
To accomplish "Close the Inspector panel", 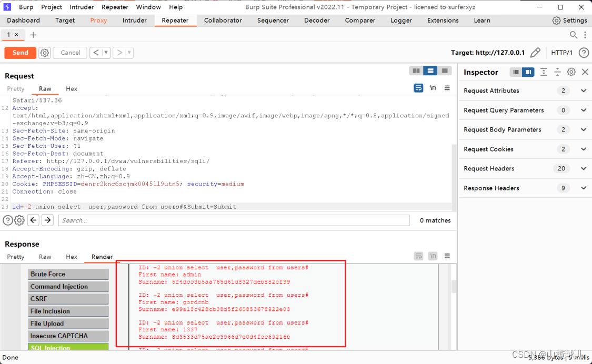I will [x=585, y=72].
